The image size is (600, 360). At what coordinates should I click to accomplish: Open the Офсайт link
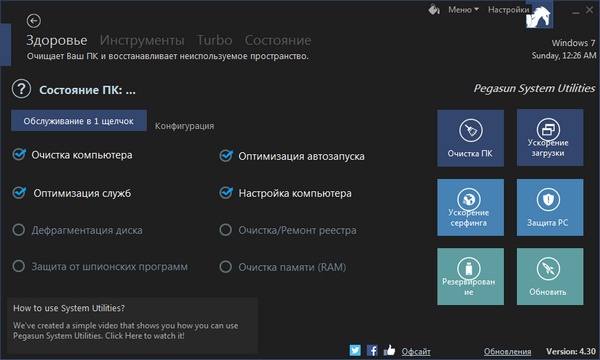[x=416, y=351]
